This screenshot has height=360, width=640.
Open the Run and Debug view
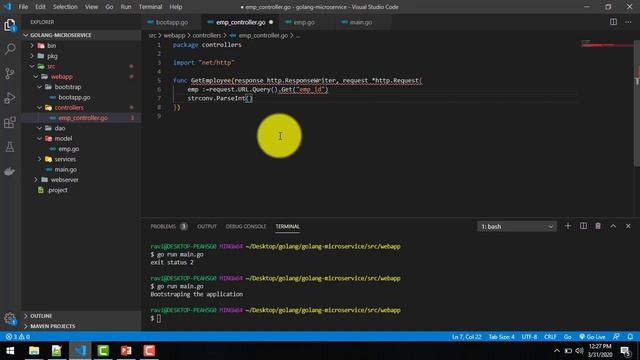click(x=10, y=98)
